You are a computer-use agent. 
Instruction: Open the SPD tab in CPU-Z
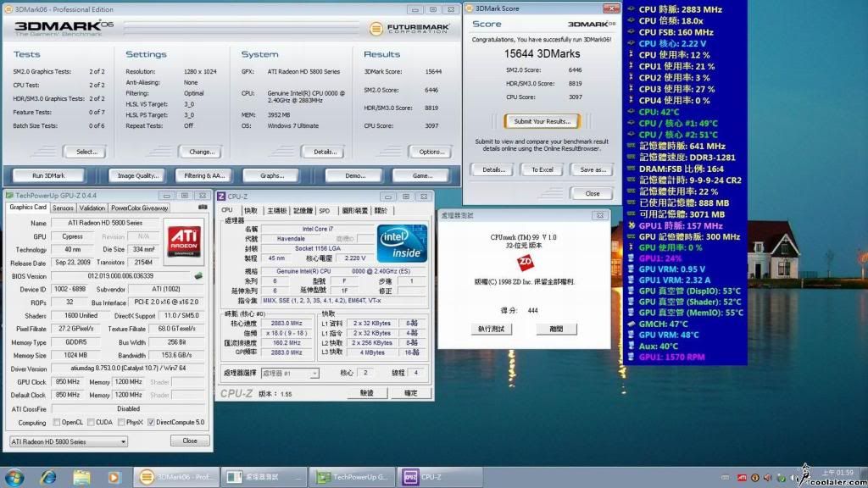pos(325,210)
